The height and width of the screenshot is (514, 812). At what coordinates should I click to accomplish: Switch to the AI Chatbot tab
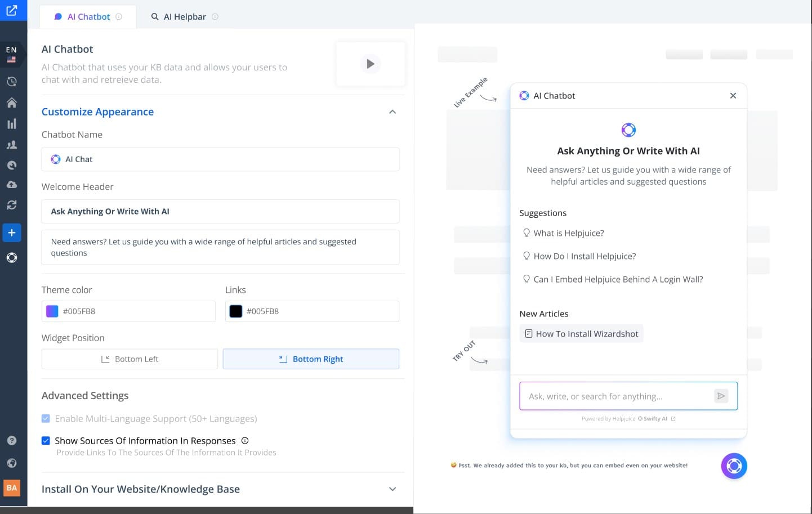click(x=88, y=17)
